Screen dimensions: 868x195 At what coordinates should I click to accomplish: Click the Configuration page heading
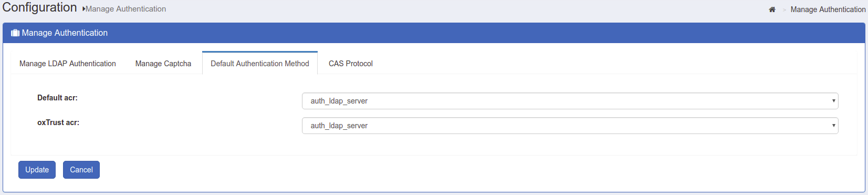[40, 7]
